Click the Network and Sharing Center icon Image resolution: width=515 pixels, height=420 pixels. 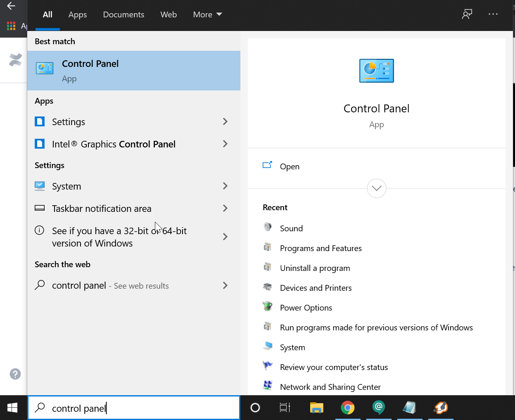coord(268,385)
